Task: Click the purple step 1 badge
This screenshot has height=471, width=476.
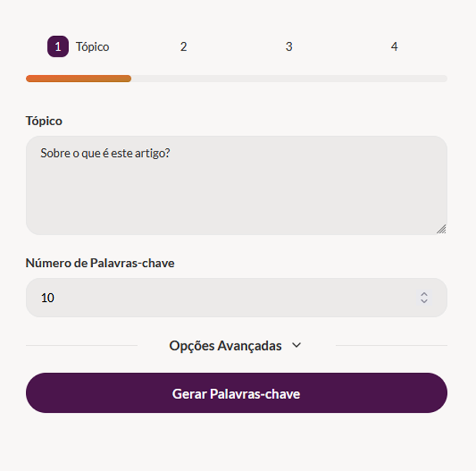Action: click(58, 47)
